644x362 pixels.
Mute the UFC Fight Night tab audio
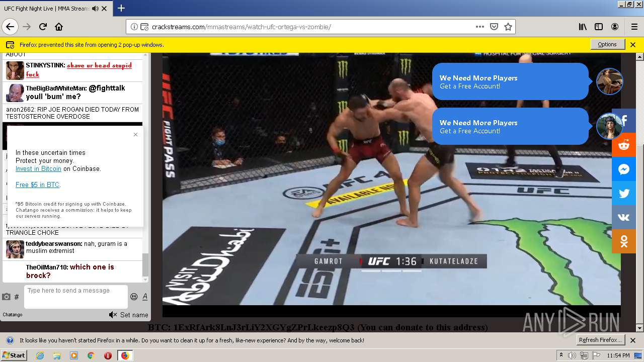96,9
